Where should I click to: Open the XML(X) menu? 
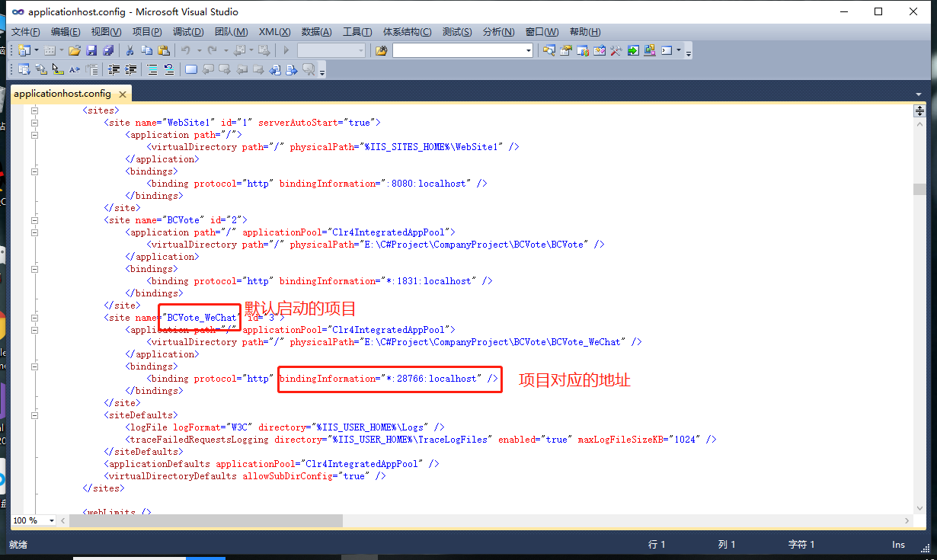point(274,32)
